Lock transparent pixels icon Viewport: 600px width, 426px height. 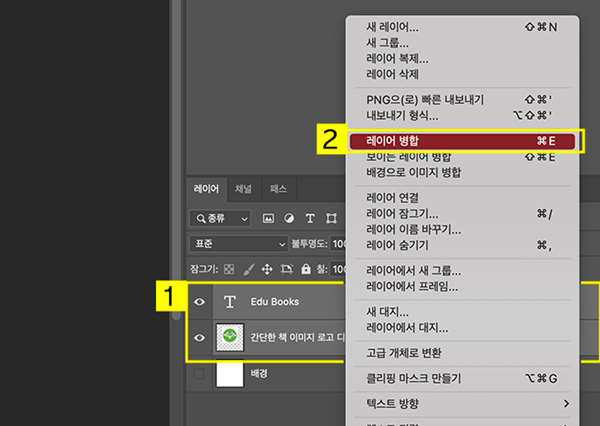pyautogui.click(x=229, y=269)
